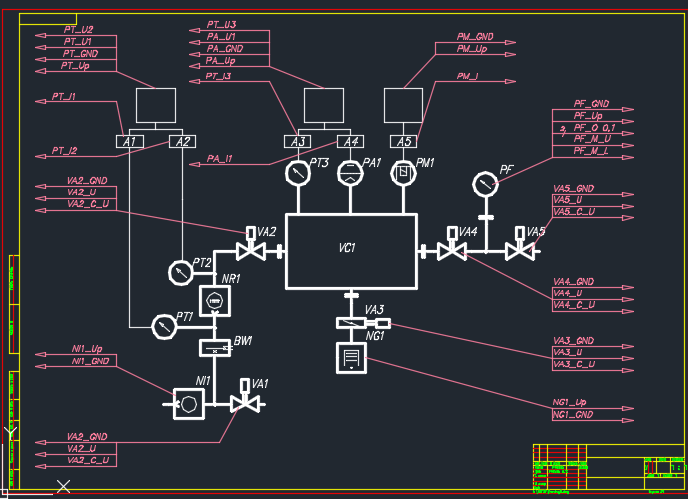Select the NG1 leak valve block

351,358
